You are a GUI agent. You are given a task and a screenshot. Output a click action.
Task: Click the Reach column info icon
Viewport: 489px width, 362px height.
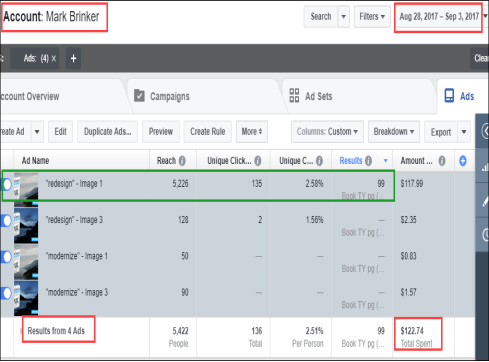click(x=182, y=161)
